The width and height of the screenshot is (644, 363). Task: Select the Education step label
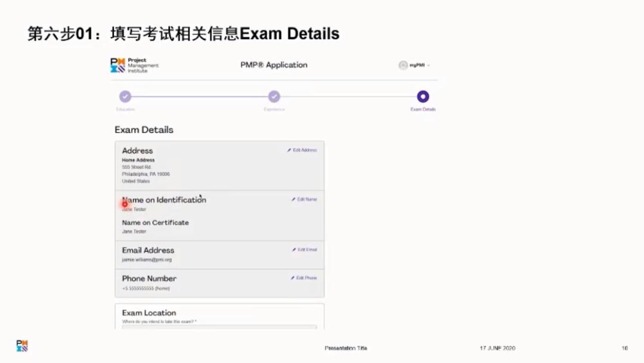click(x=125, y=109)
